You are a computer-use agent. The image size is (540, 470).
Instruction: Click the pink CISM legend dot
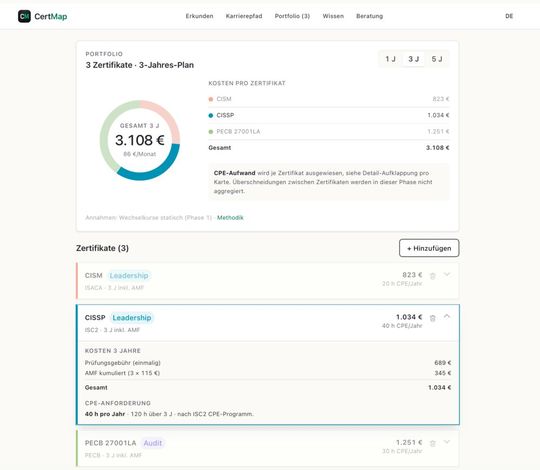pyautogui.click(x=211, y=99)
